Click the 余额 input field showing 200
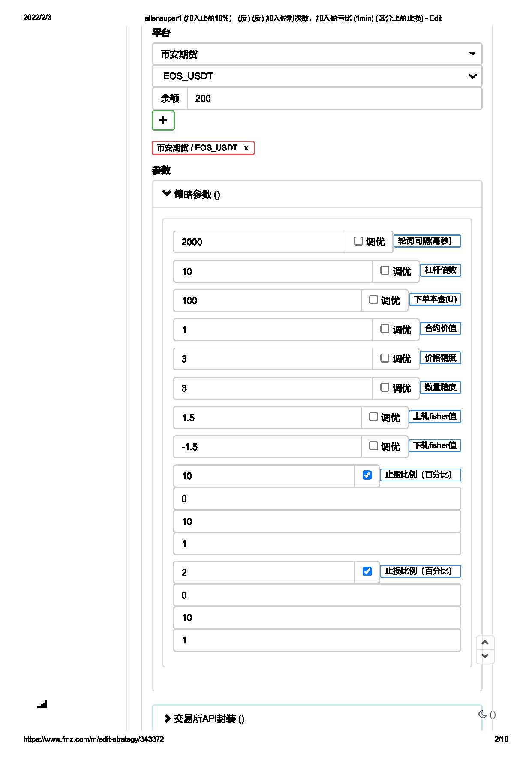Screen dimensions: 532x757 point(334,99)
